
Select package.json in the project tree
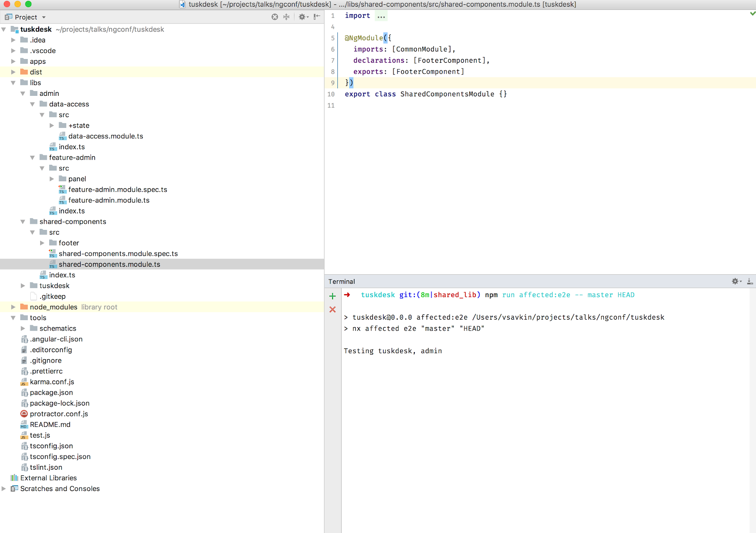(x=52, y=392)
